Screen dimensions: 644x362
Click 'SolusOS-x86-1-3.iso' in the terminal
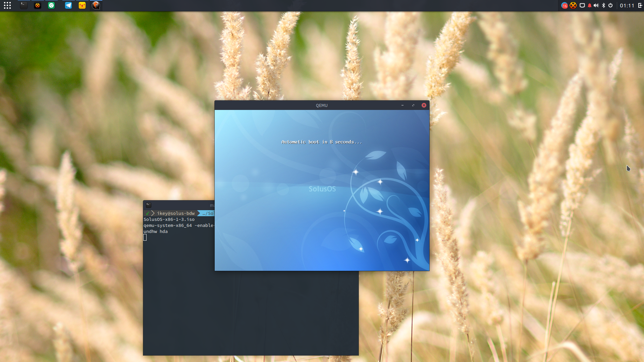pyautogui.click(x=169, y=220)
